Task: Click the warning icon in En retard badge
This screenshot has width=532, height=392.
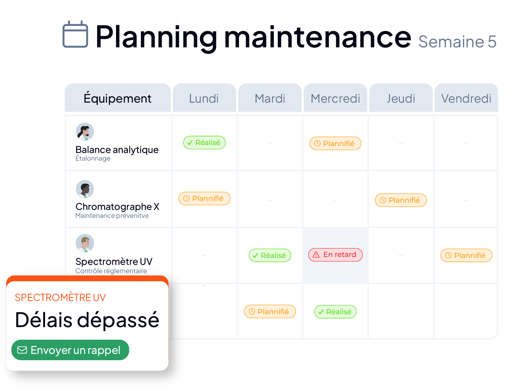Action: (x=316, y=255)
